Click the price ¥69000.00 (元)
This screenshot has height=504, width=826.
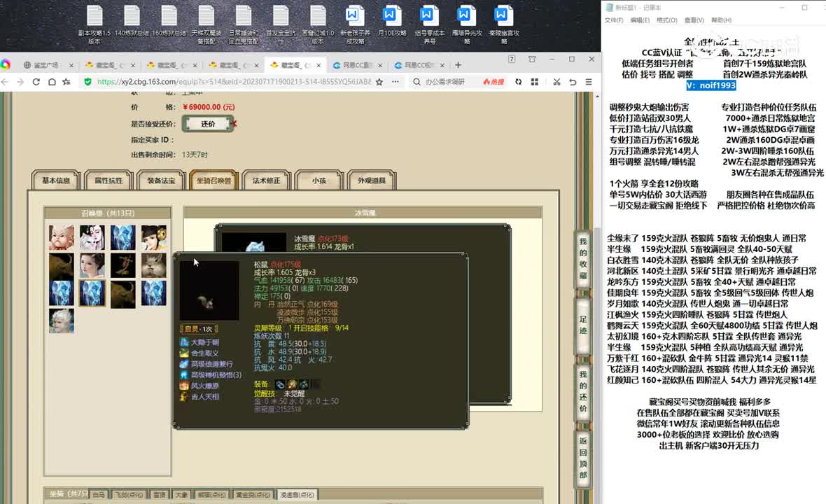pos(209,107)
